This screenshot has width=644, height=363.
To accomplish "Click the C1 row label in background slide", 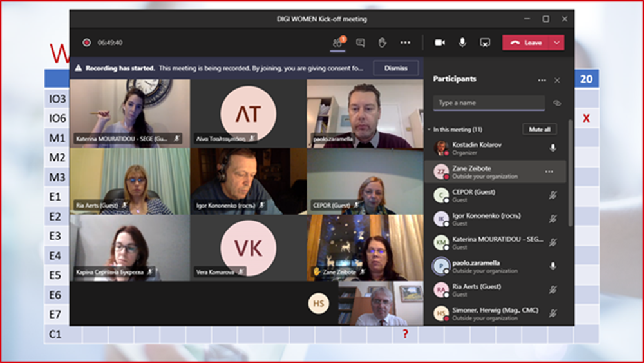I will (55, 334).
